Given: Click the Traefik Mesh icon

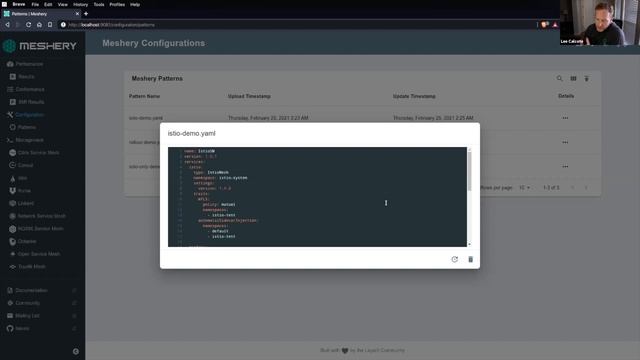Looking at the screenshot, I should [x=13, y=267].
